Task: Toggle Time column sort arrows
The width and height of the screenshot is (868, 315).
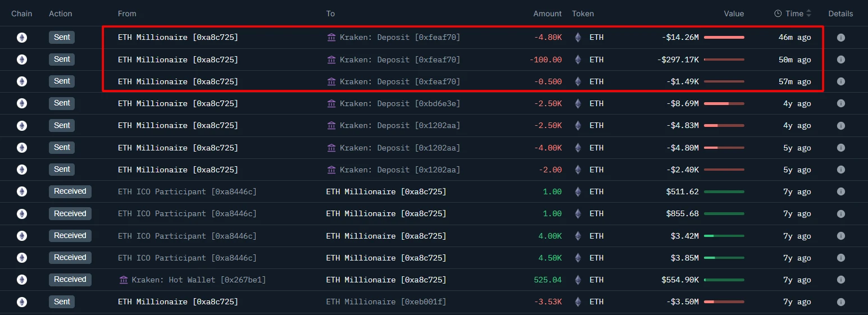Action: pos(808,13)
